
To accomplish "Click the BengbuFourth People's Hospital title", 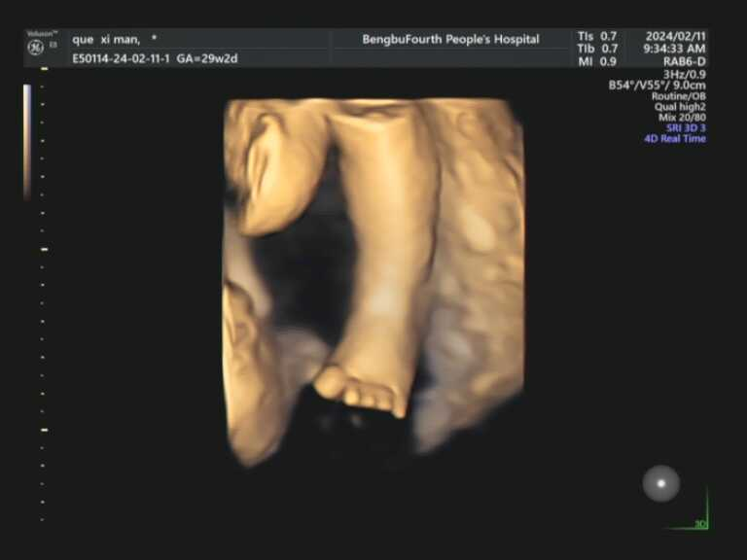I will pyautogui.click(x=450, y=40).
